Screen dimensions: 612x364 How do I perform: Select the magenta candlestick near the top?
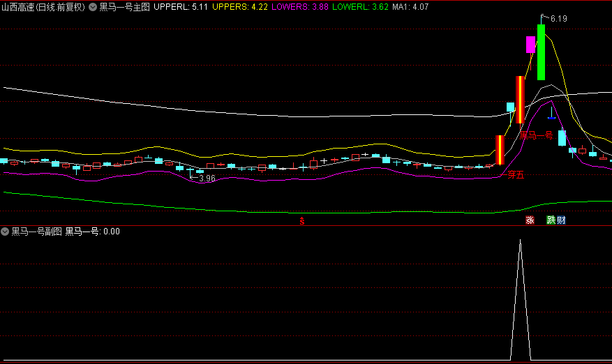point(530,45)
